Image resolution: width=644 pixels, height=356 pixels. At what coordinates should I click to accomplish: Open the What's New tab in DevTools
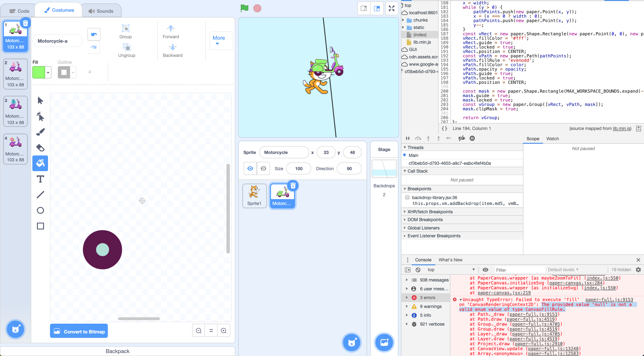tap(450, 260)
